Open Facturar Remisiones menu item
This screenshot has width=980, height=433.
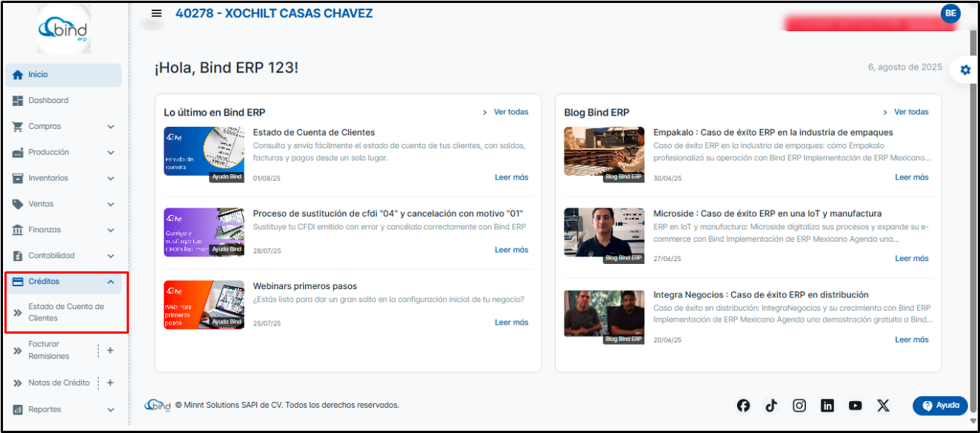49,350
